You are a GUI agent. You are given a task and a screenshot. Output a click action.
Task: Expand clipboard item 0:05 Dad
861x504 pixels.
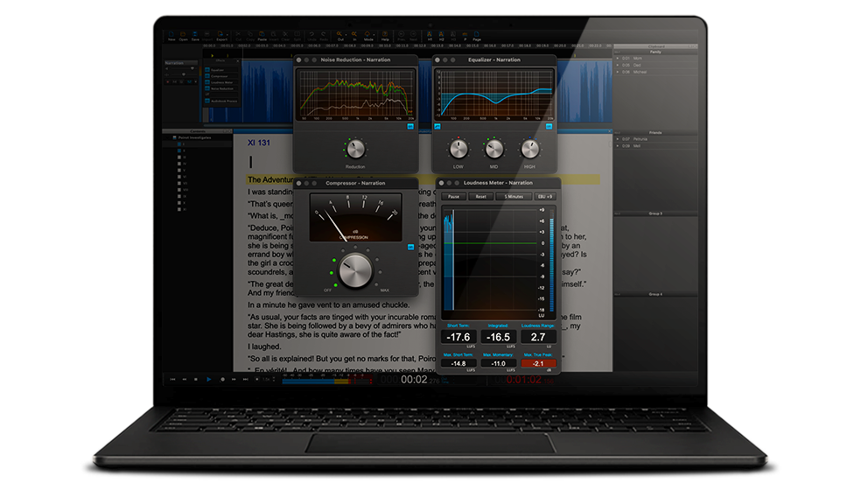click(x=617, y=65)
